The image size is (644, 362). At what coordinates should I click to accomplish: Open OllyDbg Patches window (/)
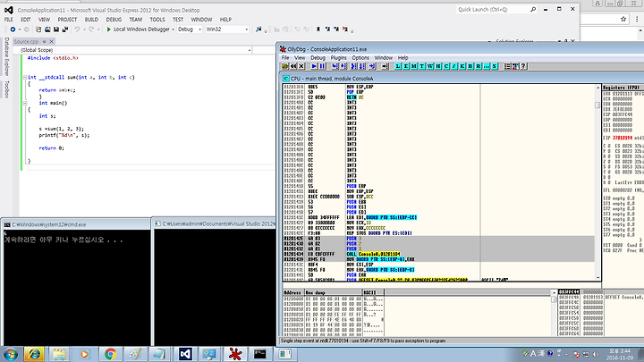tap(454, 66)
